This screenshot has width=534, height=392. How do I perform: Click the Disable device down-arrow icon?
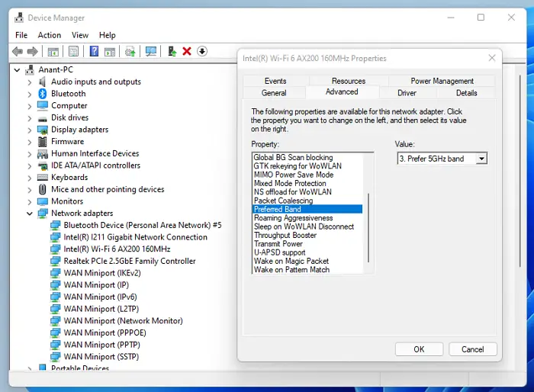click(202, 51)
